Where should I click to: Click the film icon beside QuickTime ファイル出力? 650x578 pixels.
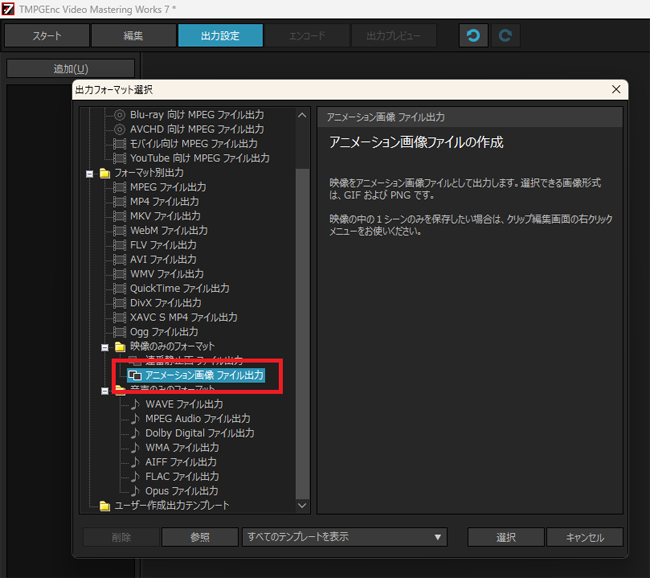pos(119,289)
